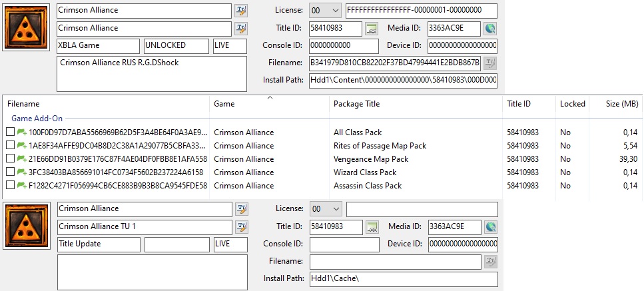The height and width of the screenshot is (291, 644).
Task: Click lookup icon next to bottom Title ID field
Action: pos(372,226)
